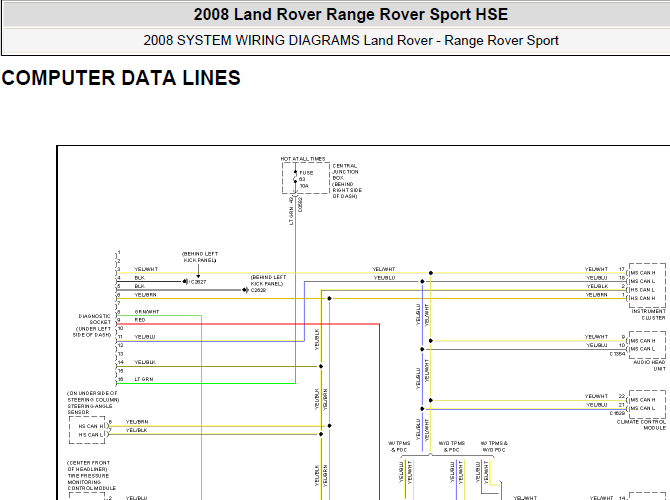This screenshot has height=500, width=670.
Task: Click ground connector label 'C2628'
Action: pos(259,290)
